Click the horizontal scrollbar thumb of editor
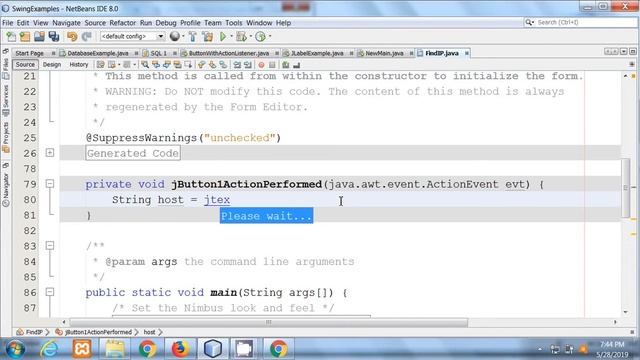This screenshot has height=360, width=640. click(x=268, y=322)
